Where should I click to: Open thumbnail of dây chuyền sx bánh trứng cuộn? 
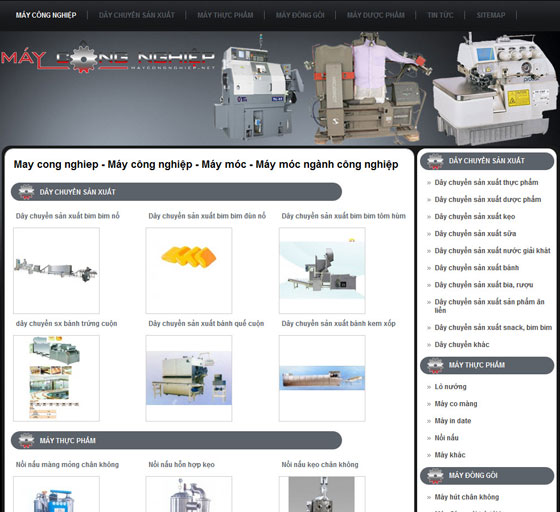[x=56, y=378]
